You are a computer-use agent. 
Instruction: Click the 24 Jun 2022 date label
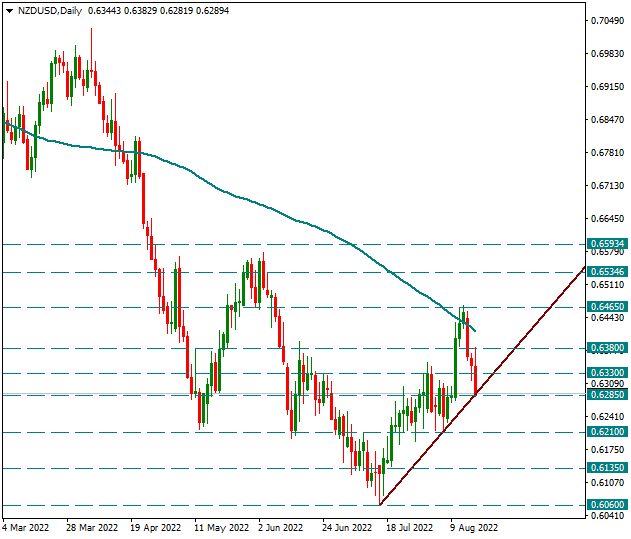coord(346,527)
